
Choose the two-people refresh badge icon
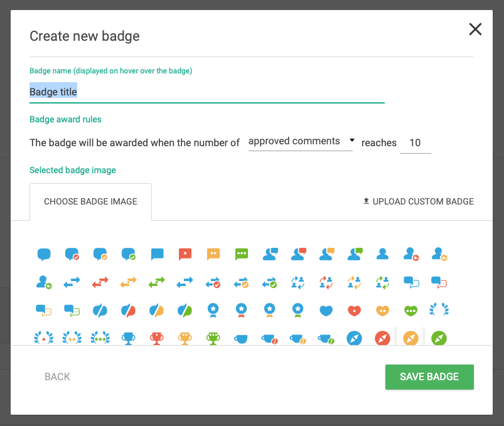(298, 282)
